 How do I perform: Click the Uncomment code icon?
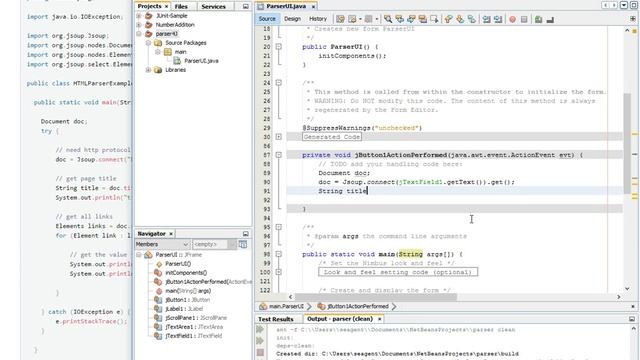point(550,19)
